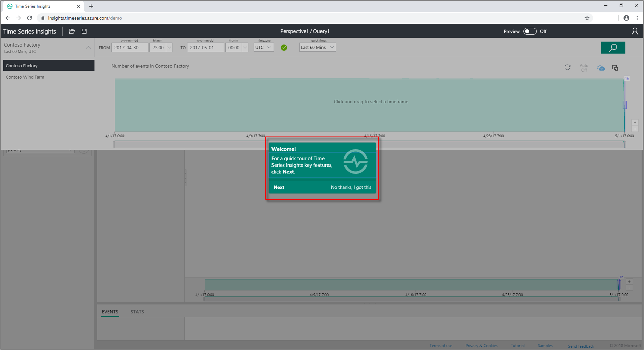644x350 pixels.
Task: Collapse the Contoso Factory environment panel chevron
Action: (x=88, y=48)
